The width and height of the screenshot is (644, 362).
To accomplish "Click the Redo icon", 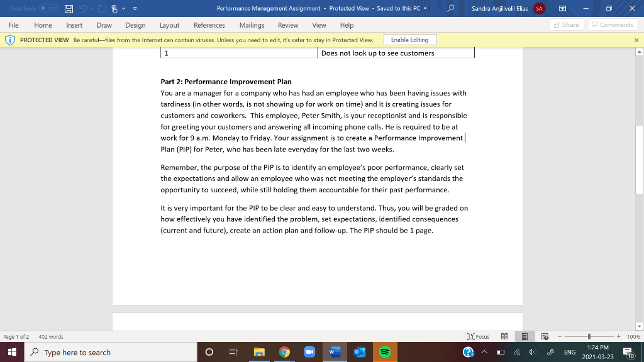I will 102,9.
